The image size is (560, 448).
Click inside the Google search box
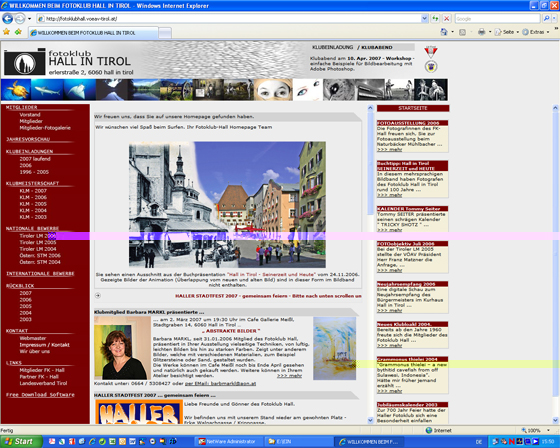tap(497, 19)
